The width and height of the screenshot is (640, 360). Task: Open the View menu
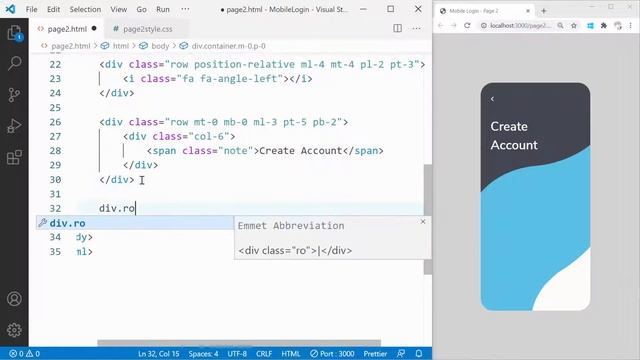coord(118,9)
